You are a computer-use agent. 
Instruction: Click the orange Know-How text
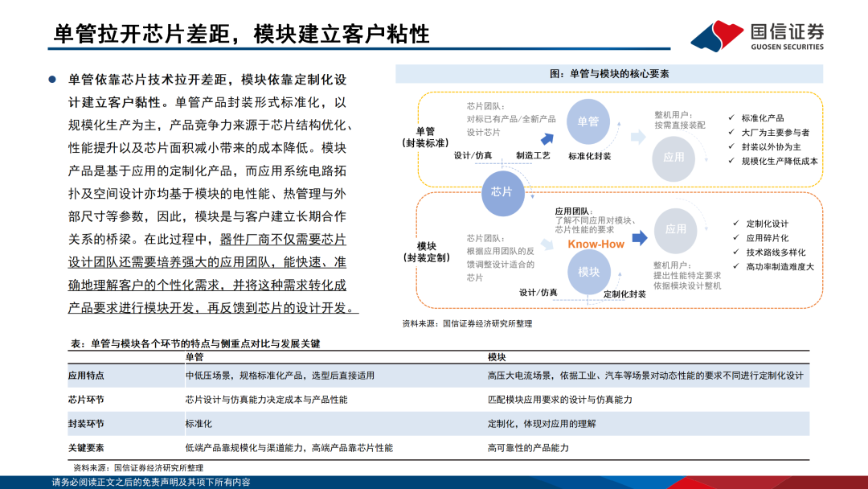(x=596, y=244)
